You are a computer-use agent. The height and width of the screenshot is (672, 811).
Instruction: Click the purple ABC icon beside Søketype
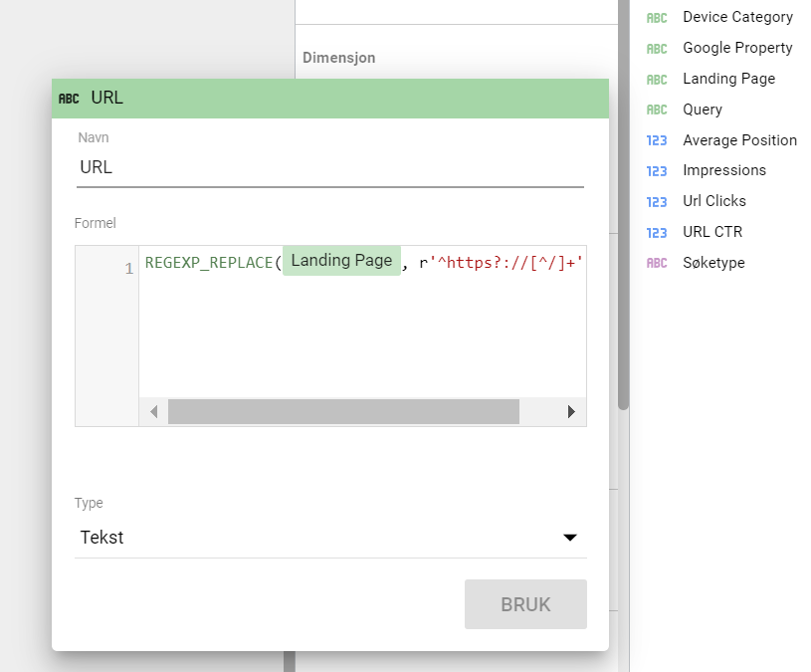click(x=657, y=263)
